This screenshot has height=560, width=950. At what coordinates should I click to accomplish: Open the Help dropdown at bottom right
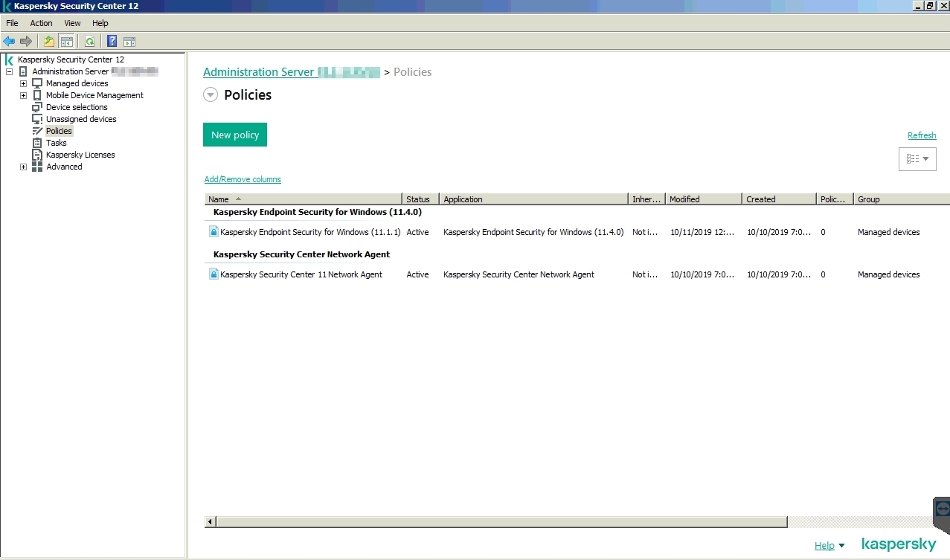[829, 545]
